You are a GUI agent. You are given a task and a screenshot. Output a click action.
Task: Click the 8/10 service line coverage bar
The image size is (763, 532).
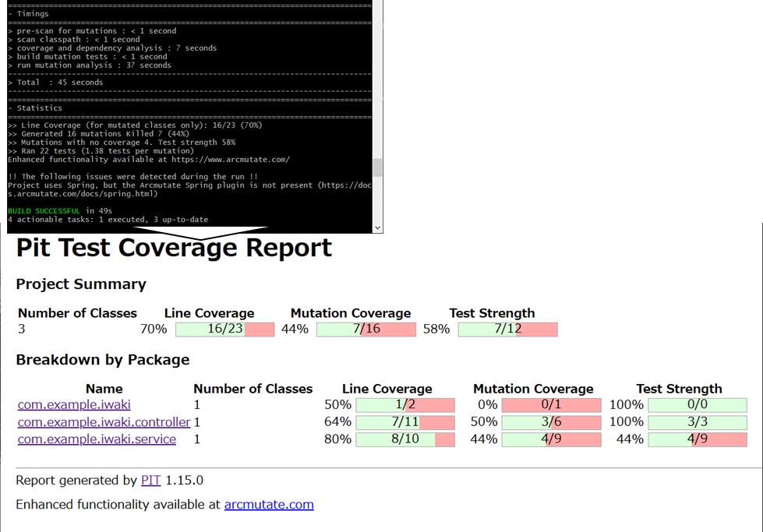404,439
